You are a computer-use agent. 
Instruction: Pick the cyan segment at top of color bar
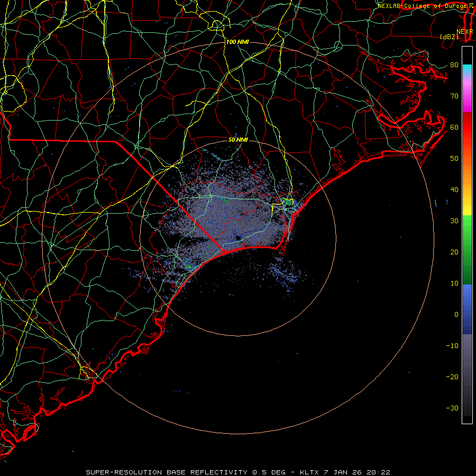(x=467, y=70)
